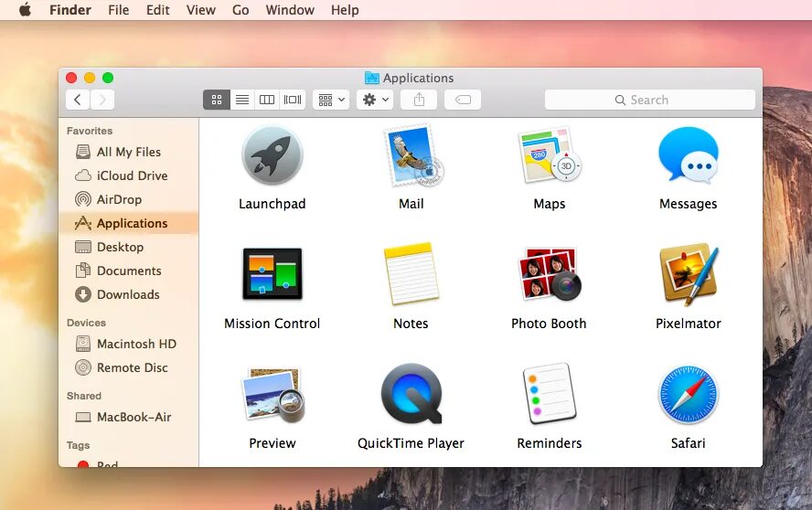Open AirDrop in sidebar
Screen dimensions: 812x510
(128, 199)
